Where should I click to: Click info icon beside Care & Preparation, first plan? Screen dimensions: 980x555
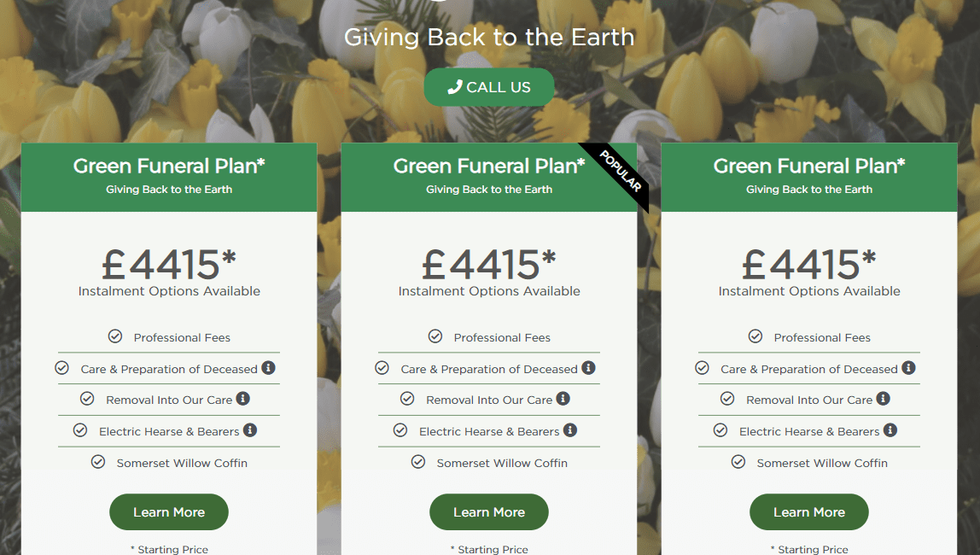[268, 367]
